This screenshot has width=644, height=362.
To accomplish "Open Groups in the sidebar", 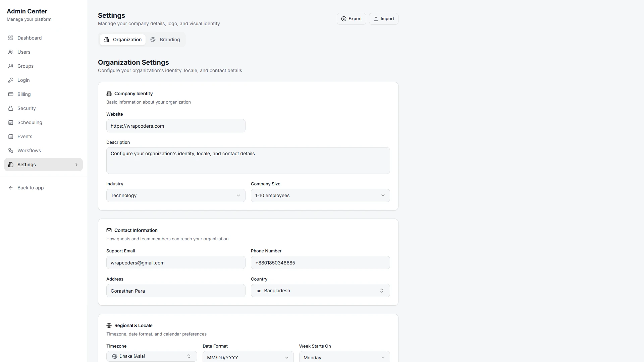I will pyautogui.click(x=43, y=66).
